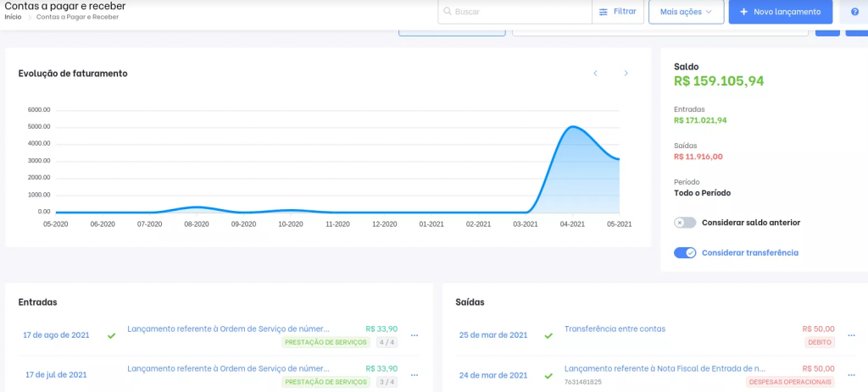This screenshot has width=868, height=392.
Task: Open options for 17 de jul entry
Action: (x=415, y=374)
